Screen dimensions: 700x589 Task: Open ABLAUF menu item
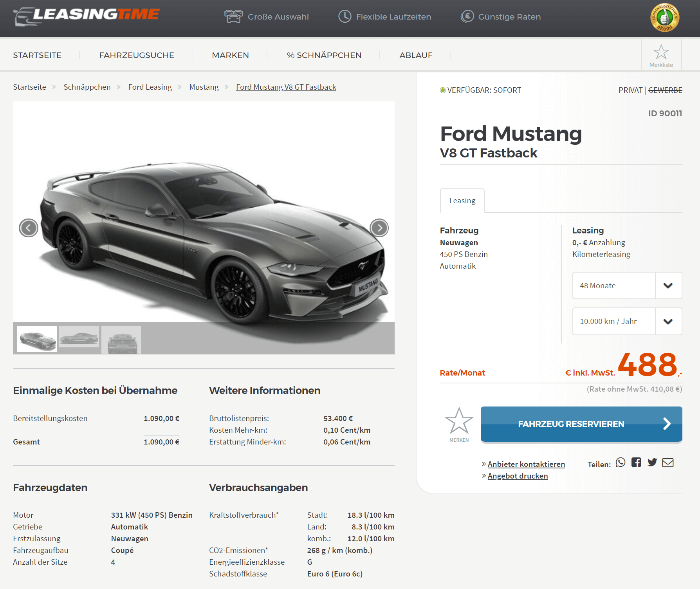point(416,55)
